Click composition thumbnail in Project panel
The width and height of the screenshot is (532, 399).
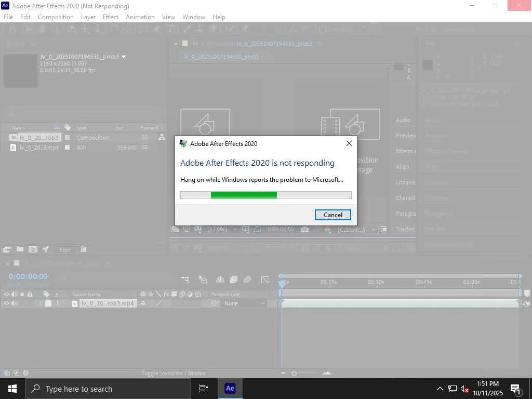[x=20, y=70]
